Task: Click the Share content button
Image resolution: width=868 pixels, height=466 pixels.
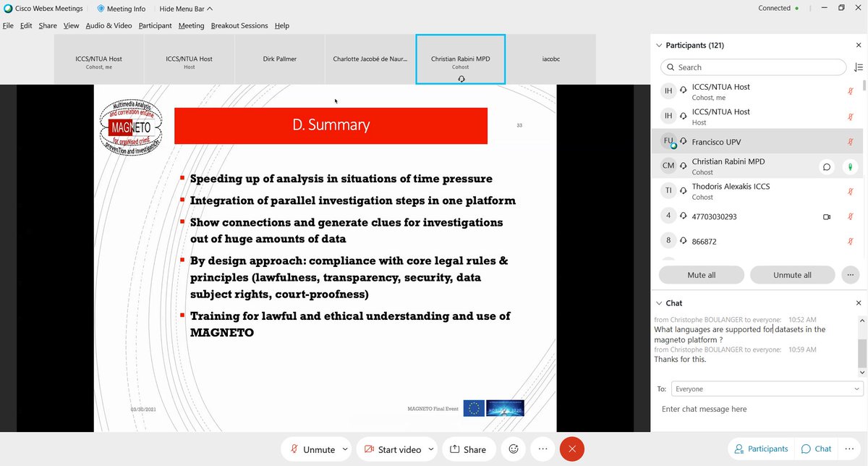Action: tap(469, 449)
